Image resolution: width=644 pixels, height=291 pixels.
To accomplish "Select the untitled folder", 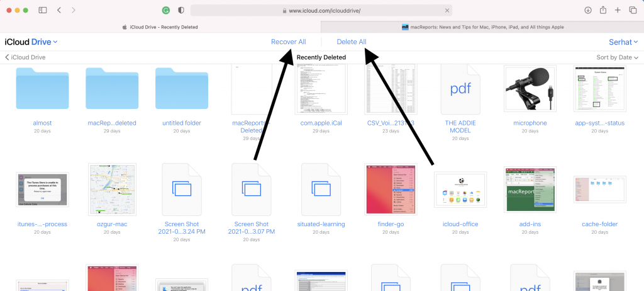I will 182,88.
